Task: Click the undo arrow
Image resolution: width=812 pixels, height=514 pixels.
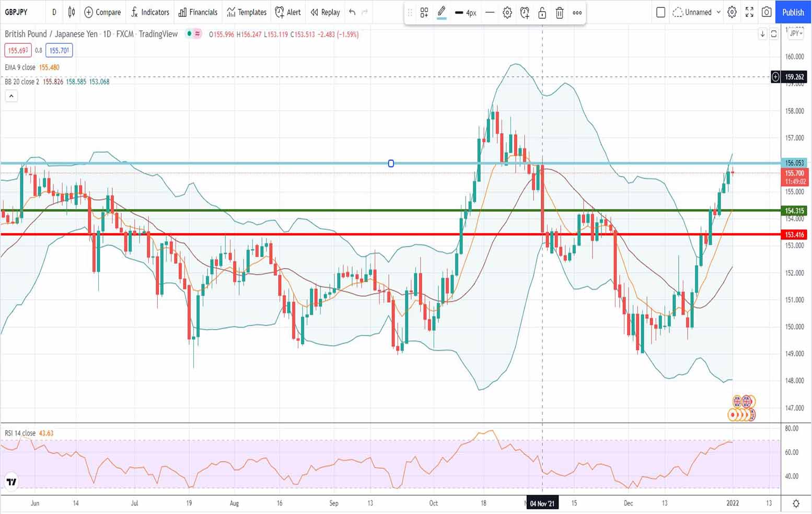Action: (352, 12)
